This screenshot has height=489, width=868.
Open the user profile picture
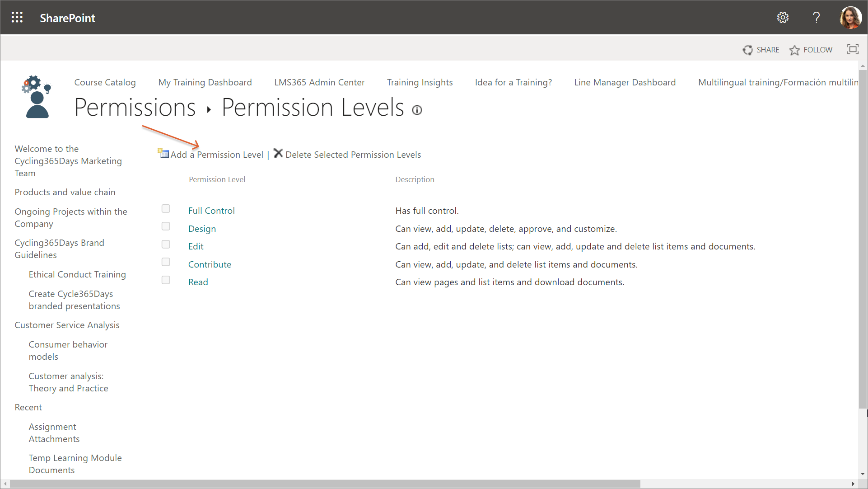[850, 18]
